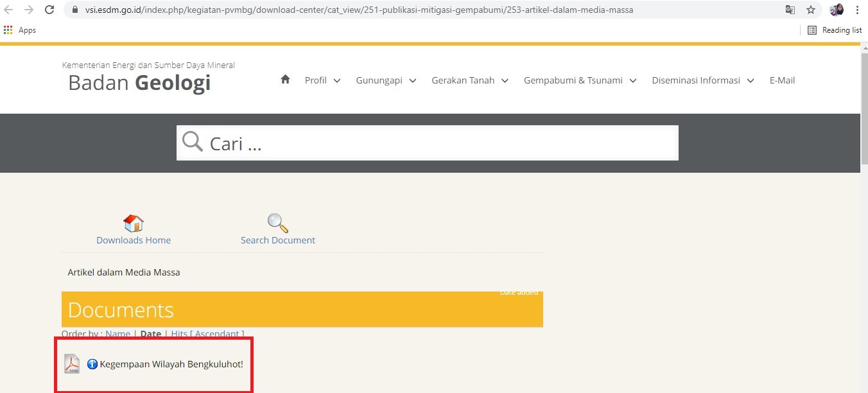This screenshot has width=868, height=393.
Task: Reload the page
Action: [49, 10]
